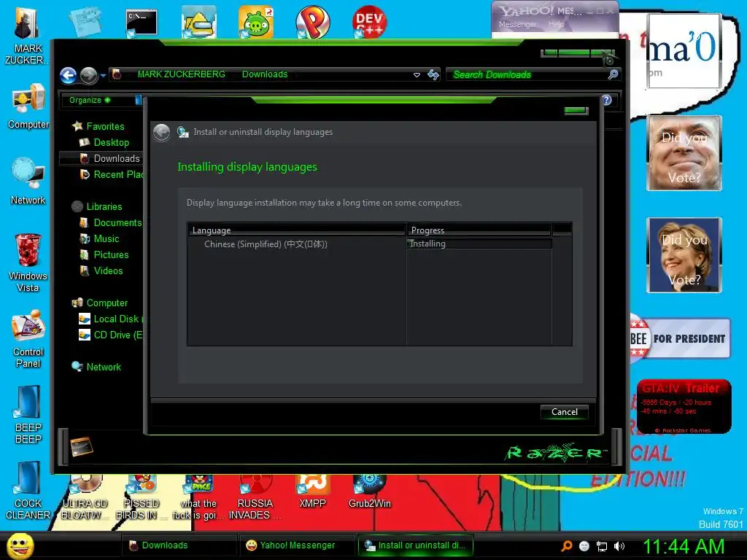Launch the Dev C++ desktop icon

369,23
